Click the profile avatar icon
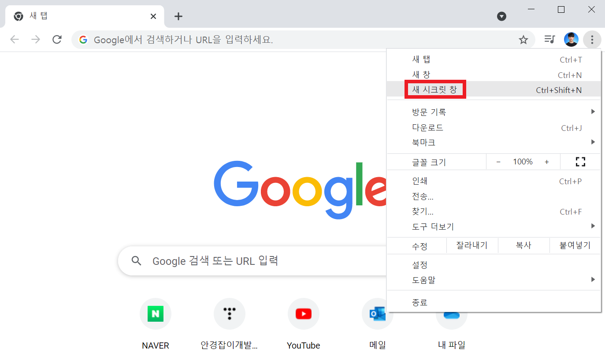The image size is (605, 364). 571,40
